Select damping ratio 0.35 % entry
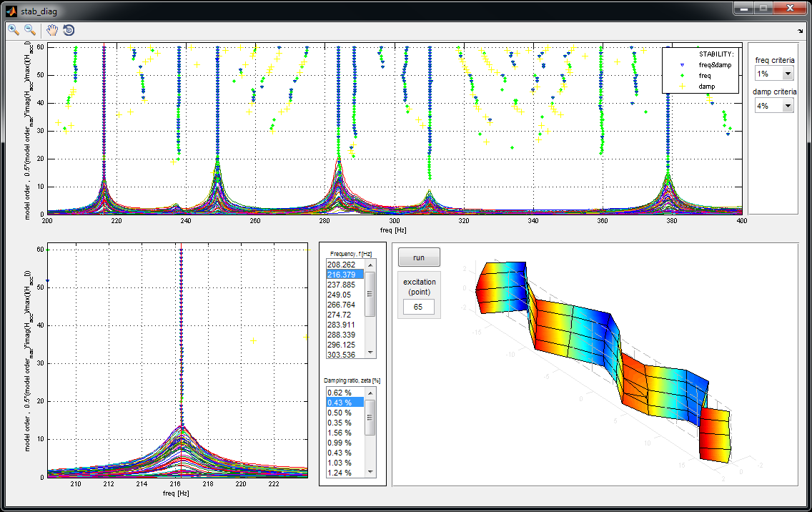Viewport: 812px width, 512px height. 345,423
